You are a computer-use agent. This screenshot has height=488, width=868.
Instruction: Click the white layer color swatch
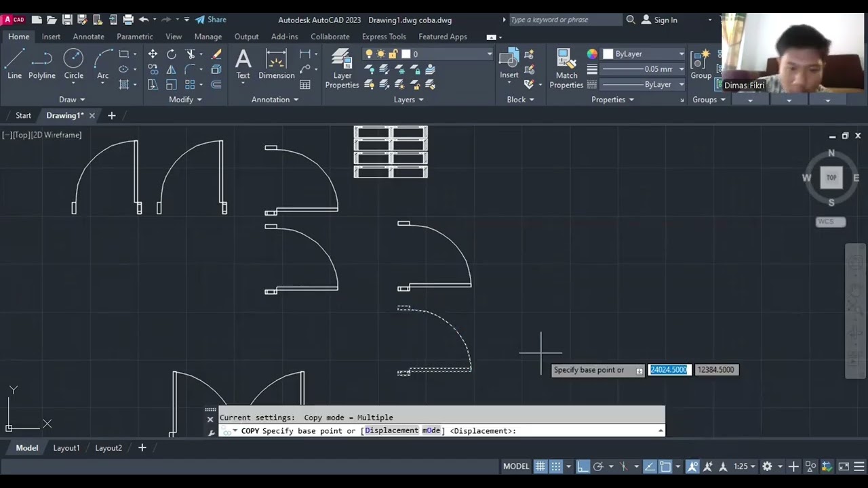pos(406,54)
